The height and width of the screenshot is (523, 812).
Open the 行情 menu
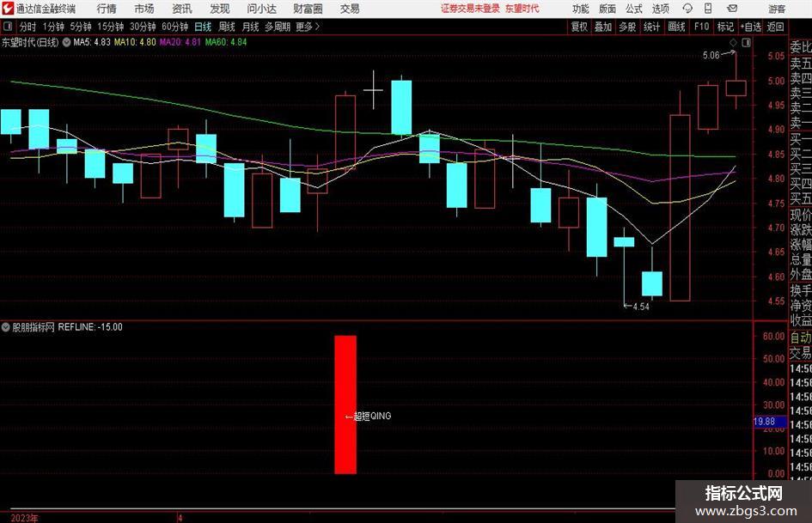(x=107, y=9)
